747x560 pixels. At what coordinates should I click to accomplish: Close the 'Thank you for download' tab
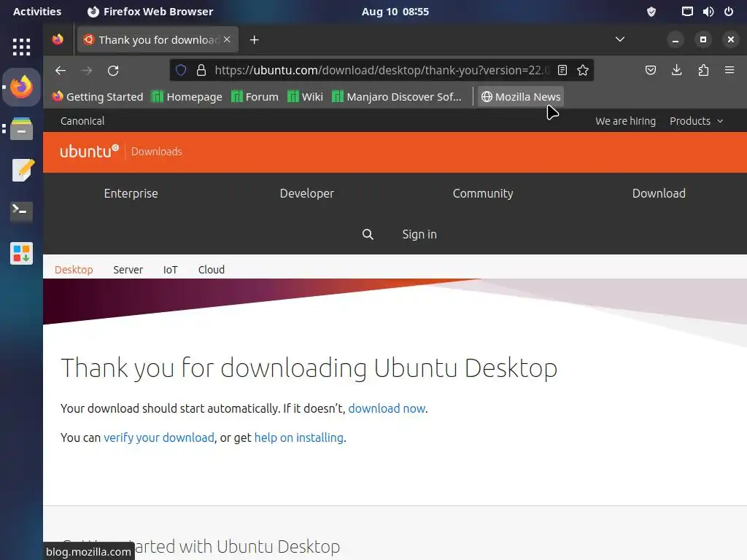pos(228,39)
